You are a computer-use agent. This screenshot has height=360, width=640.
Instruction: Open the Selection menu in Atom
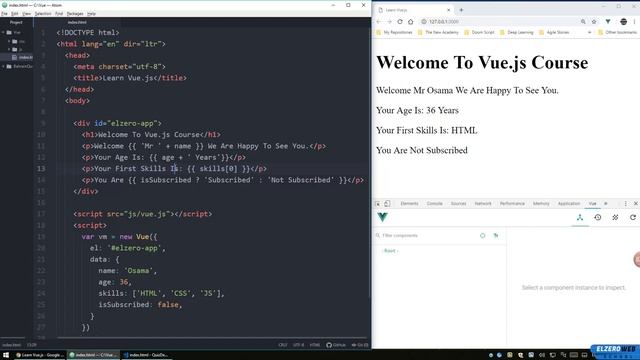pyautogui.click(x=43, y=13)
